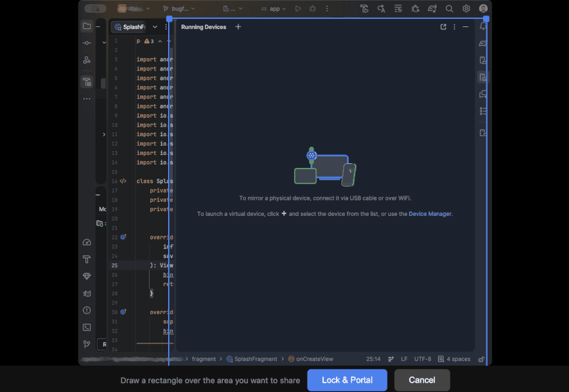Open Running Devices panel in new window

point(443,27)
